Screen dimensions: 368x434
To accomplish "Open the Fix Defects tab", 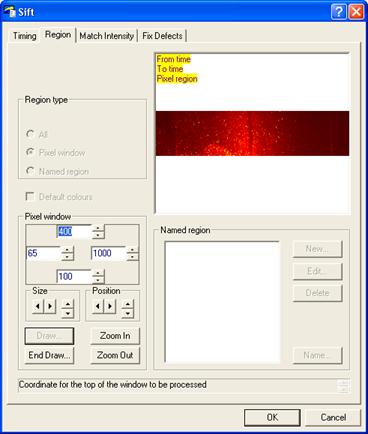I will [162, 36].
